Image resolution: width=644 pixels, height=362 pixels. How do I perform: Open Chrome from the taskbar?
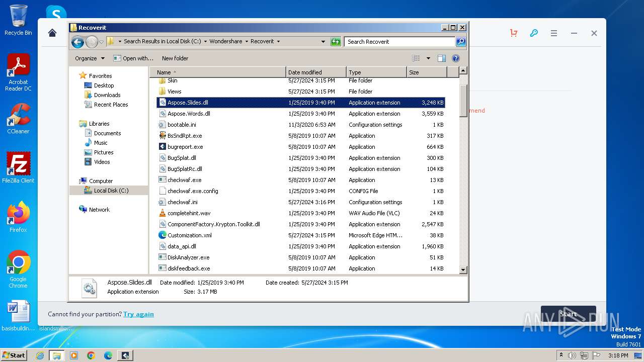click(x=91, y=355)
